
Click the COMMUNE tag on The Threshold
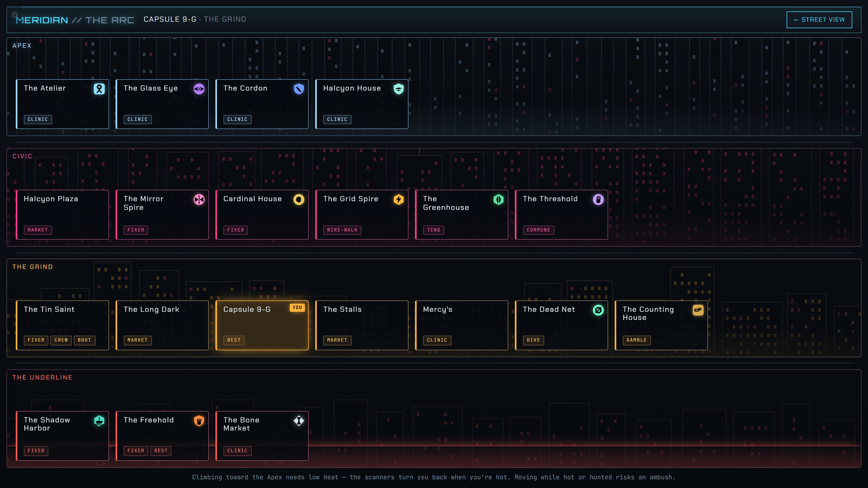click(539, 230)
